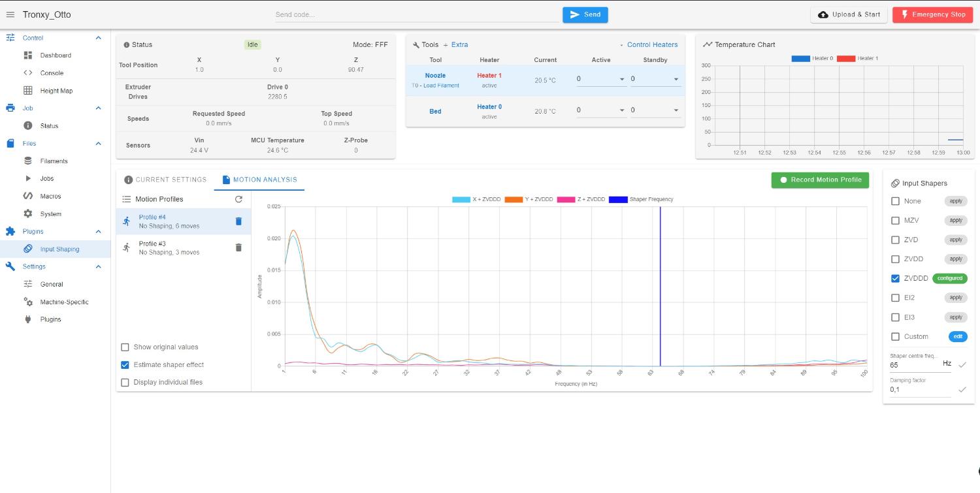Image resolution: width=980 pixels, height=493 pixels.
Task: Uncheck Estimate shaper effect
Action: (x=125, y=365)
